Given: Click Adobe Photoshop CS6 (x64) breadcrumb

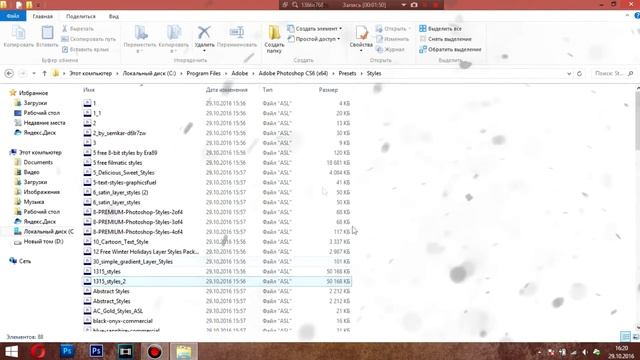Looking at the screenshot, I should [x=293, y=73].
